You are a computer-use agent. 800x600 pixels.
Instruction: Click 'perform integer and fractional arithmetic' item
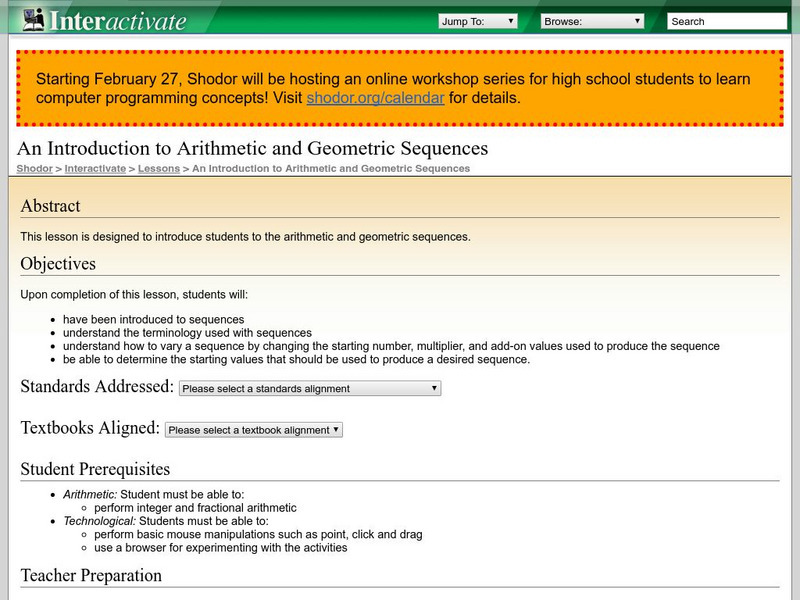(195, 508)
